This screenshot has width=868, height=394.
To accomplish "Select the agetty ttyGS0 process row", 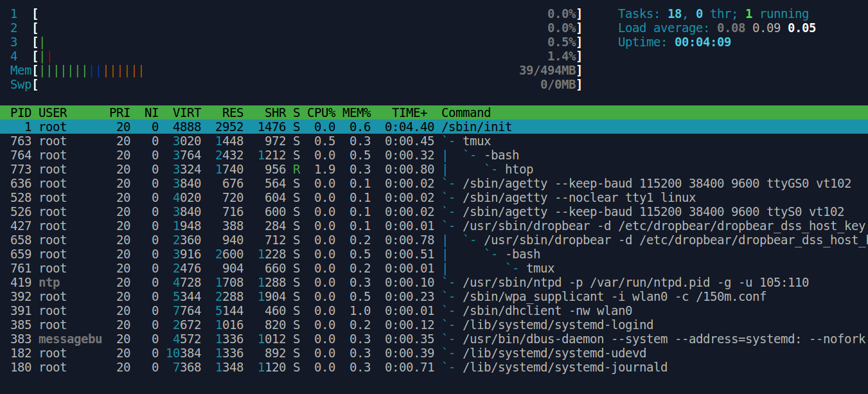I will pos(434,183).
